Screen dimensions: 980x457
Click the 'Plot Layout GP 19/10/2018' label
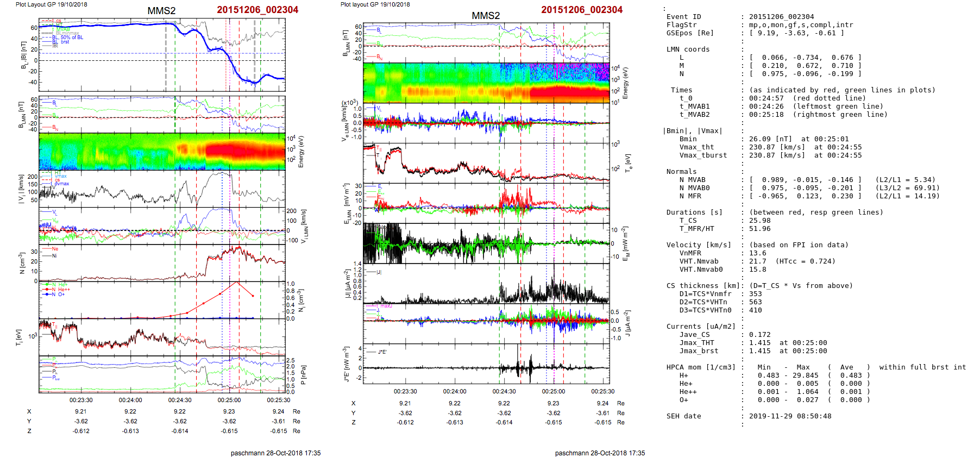pos(51,4)
